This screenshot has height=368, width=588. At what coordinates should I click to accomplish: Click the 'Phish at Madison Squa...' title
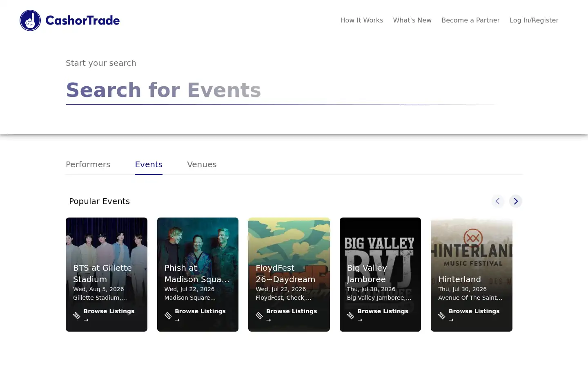click(x=197, y=274)
